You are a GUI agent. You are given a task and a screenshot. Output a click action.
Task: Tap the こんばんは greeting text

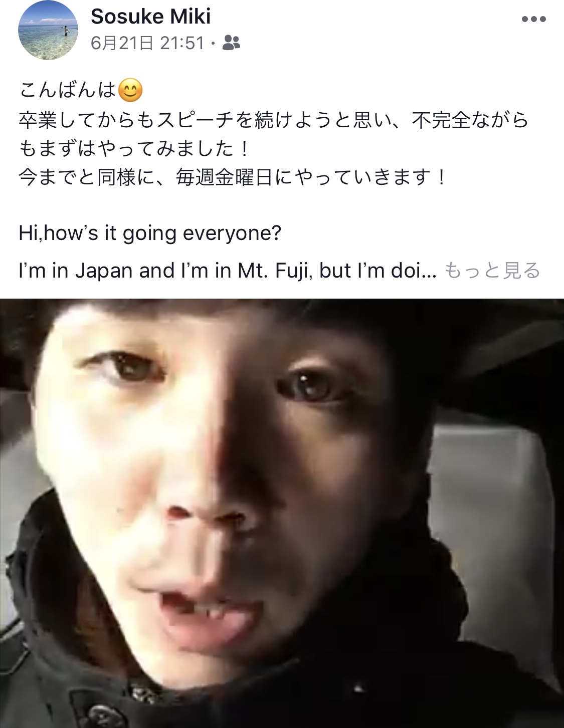pos(68,90)
